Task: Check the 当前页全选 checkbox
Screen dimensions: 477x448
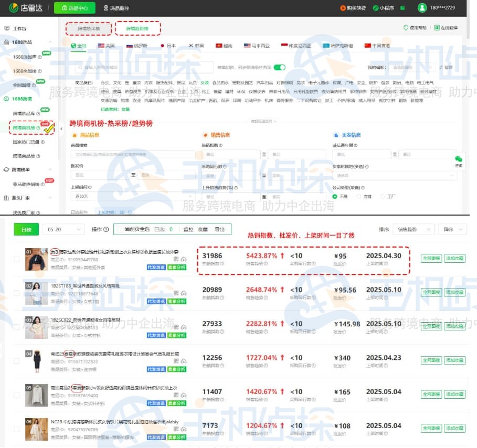Action: pyautogui.click(x=120, y=229)
